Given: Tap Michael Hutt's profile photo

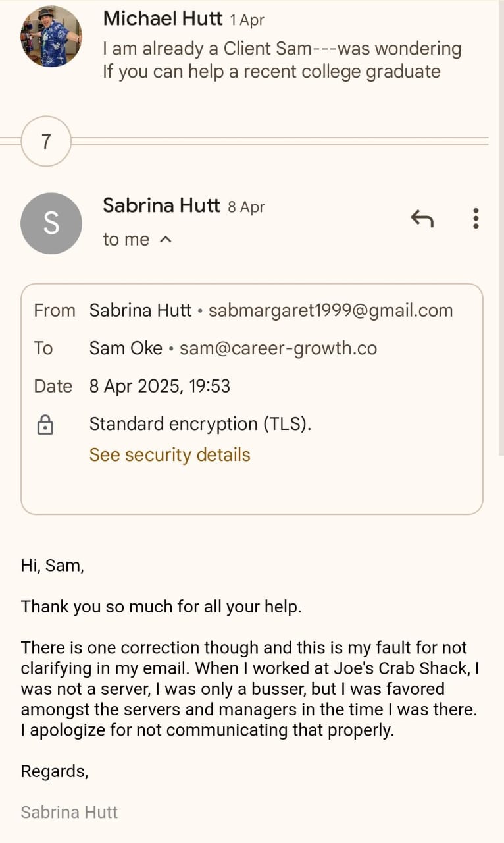Looking at the screenshot, I should click(x=51, y=36).
